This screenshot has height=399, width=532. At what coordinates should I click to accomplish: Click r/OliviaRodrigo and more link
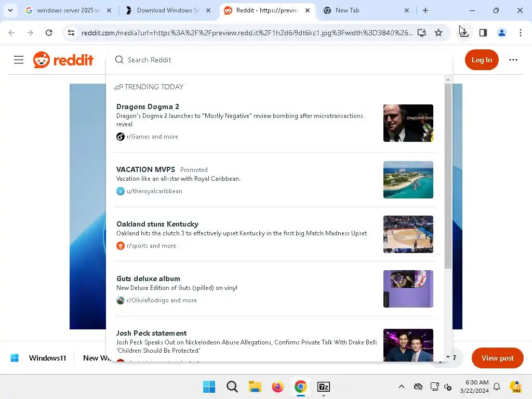point(162,300)
